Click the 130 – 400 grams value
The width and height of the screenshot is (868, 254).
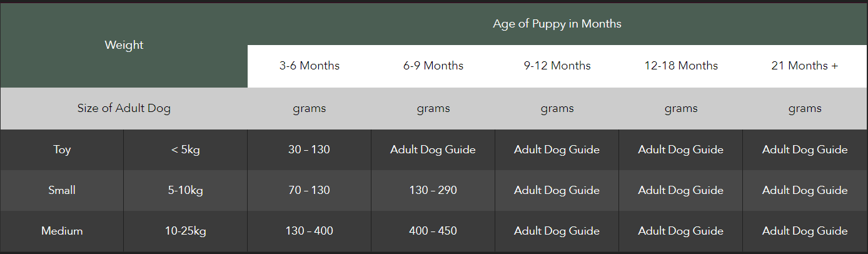[310, 231]
